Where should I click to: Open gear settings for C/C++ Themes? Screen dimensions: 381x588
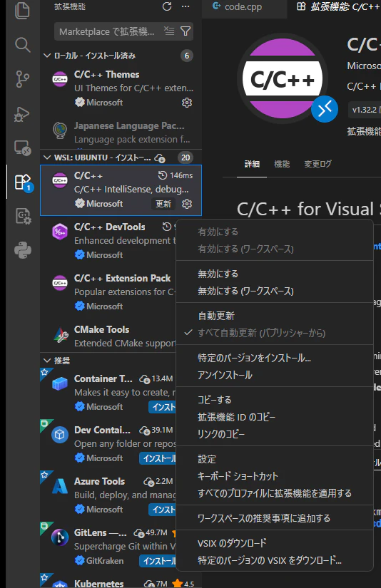(x=187, y=103)
